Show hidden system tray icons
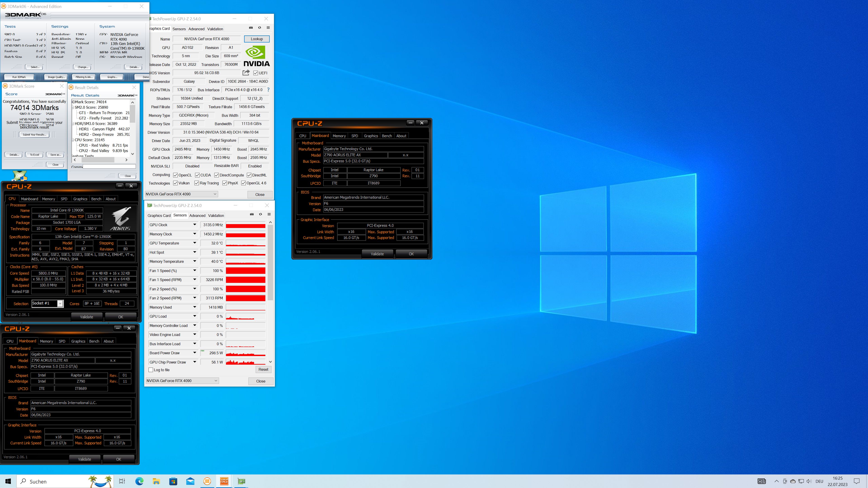Screen dimensions: 868x488 [x=777, y=481]
